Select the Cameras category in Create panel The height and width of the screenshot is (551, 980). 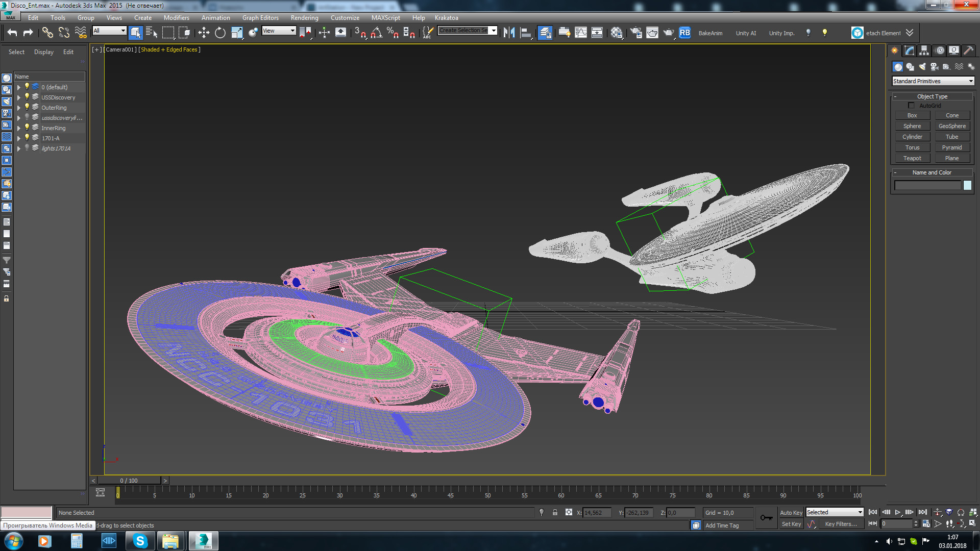pyautogui.click(x=935, y=67)
